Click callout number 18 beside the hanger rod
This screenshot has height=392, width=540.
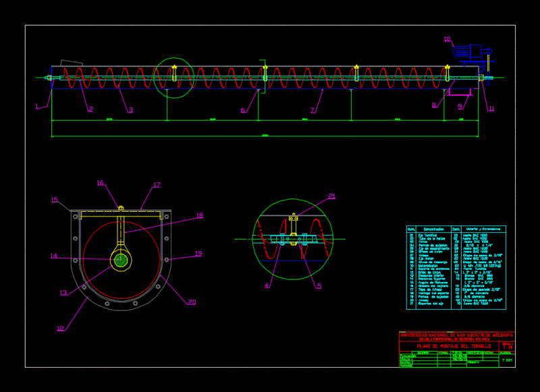click(x=200, y=216)
